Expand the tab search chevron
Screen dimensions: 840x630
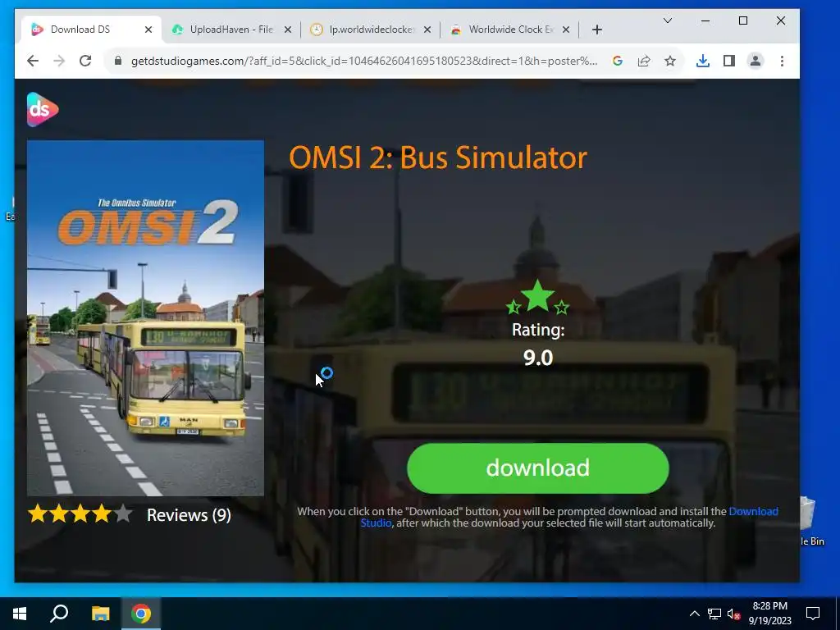tap(668, 21)
